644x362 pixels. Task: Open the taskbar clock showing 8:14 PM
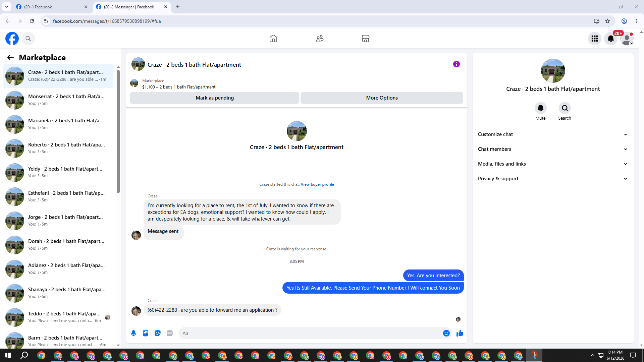tap(615, 355)
